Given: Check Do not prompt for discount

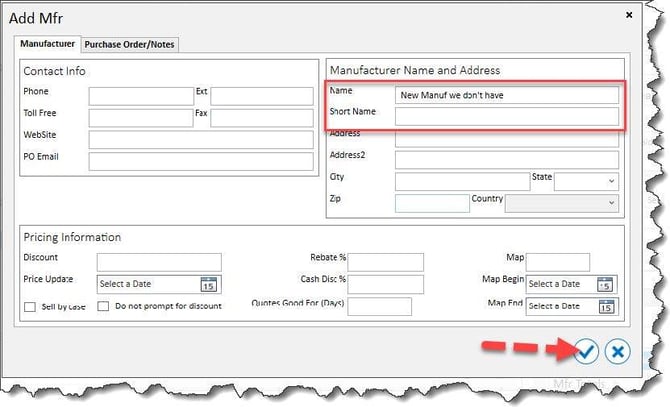Looking at the screenshot, I should (x=103, y=306).
